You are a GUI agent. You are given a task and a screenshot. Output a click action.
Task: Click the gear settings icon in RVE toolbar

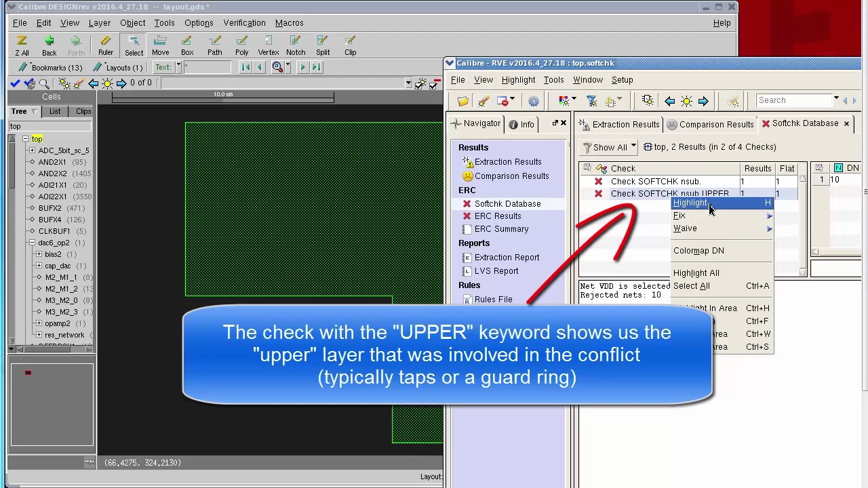534,101
